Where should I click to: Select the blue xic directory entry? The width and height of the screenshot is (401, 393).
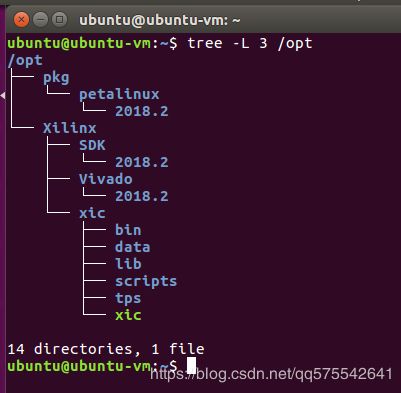(x=92, y=213)
